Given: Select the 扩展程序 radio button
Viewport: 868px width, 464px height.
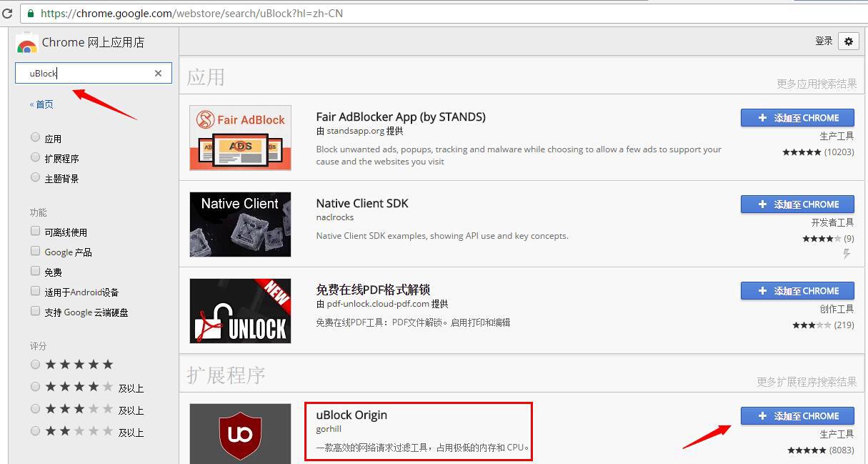Looking at the screenshot, I should pyautogui.click(x=36, y=157).
